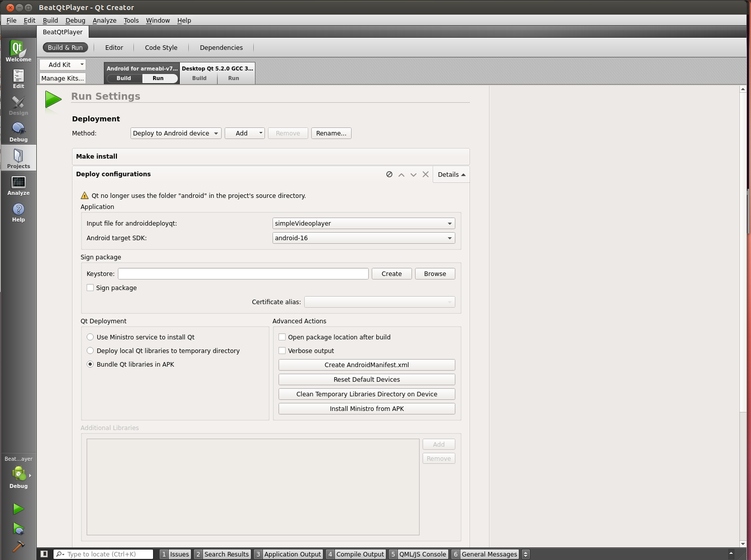Expand the Android target SDK dropdown
Image resolution: width=751 pixels, height=560 pixels.
363,238
